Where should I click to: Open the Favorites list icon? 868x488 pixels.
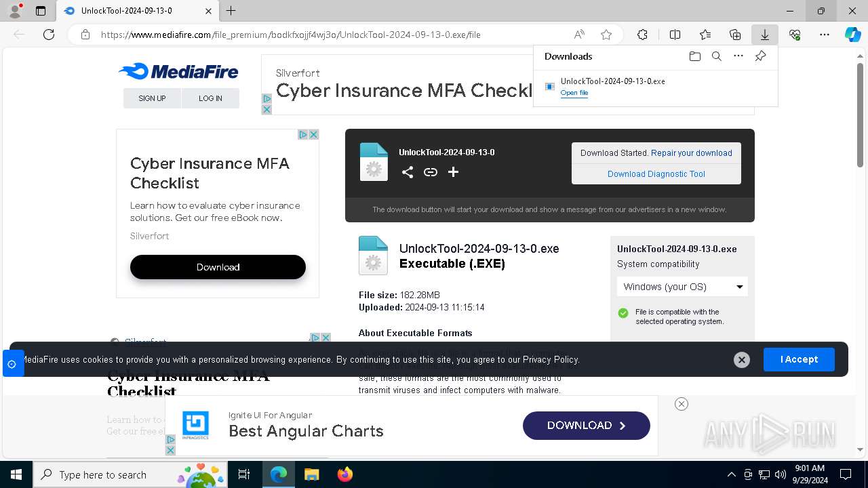[705, 35]
